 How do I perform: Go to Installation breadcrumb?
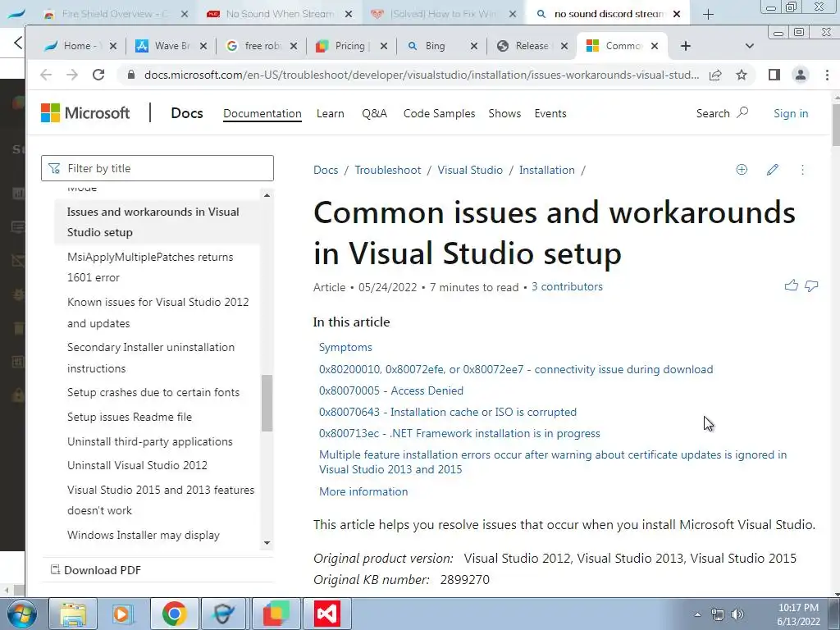pyautogui.click(x=546, y=170)
